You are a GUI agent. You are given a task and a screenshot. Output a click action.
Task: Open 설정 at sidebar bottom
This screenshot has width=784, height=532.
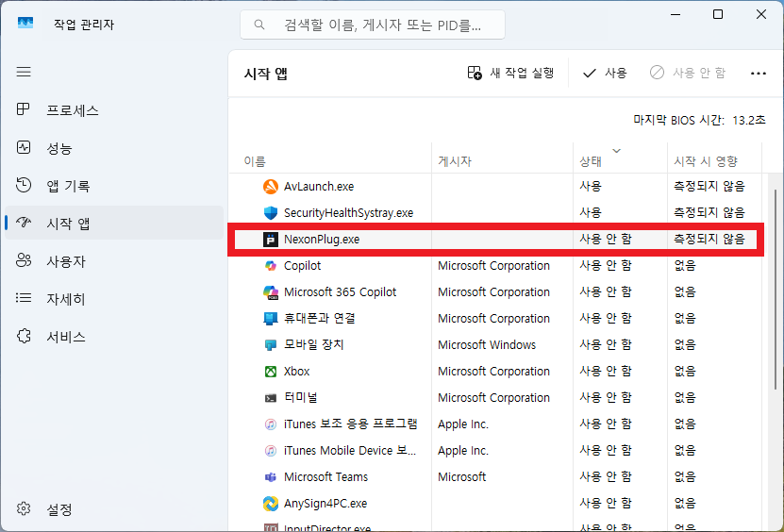click(114, 509)
